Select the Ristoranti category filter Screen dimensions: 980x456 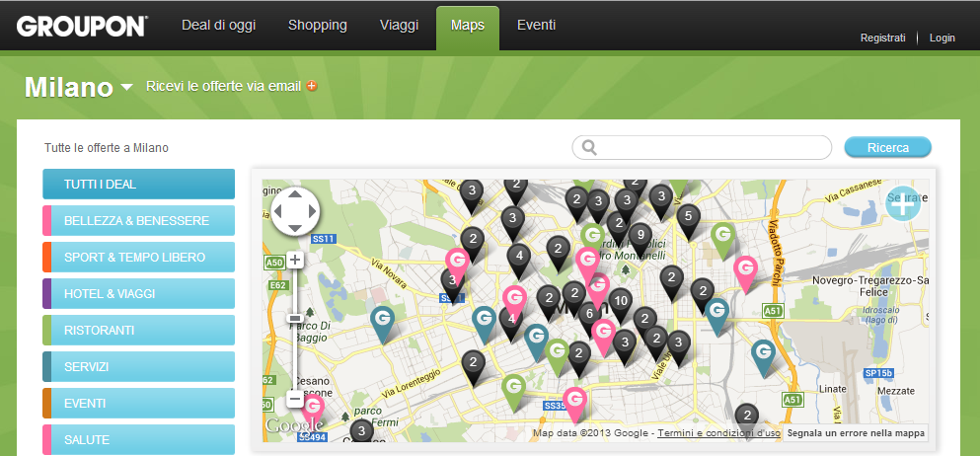(139, 331)
